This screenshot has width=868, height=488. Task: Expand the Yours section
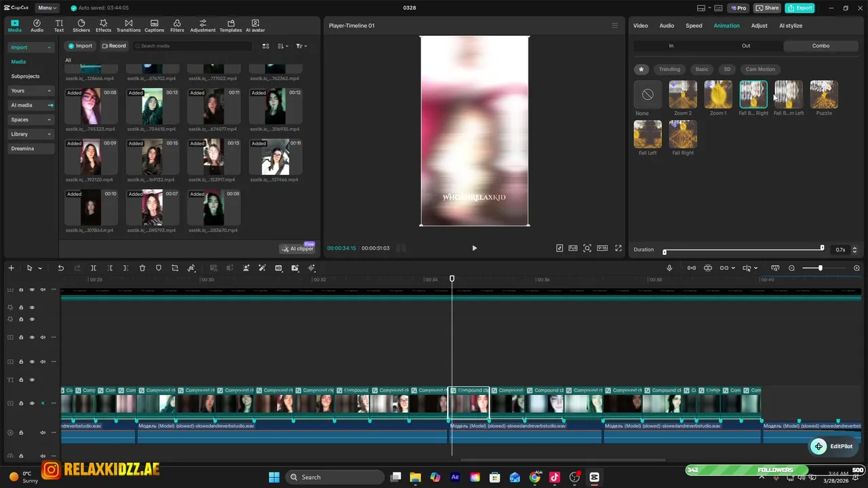pos(31,91)
